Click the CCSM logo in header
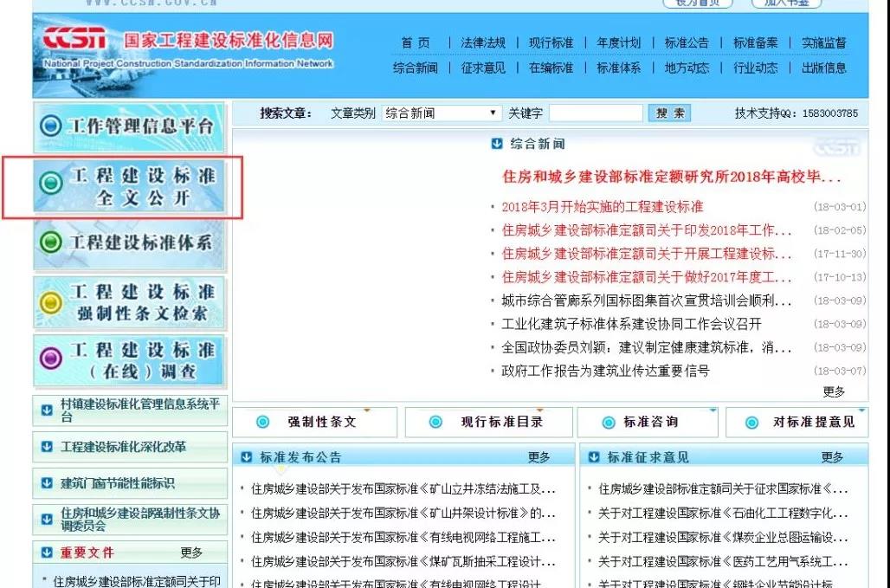The height and width of the screenshot is (588, 890). (75, 41)
